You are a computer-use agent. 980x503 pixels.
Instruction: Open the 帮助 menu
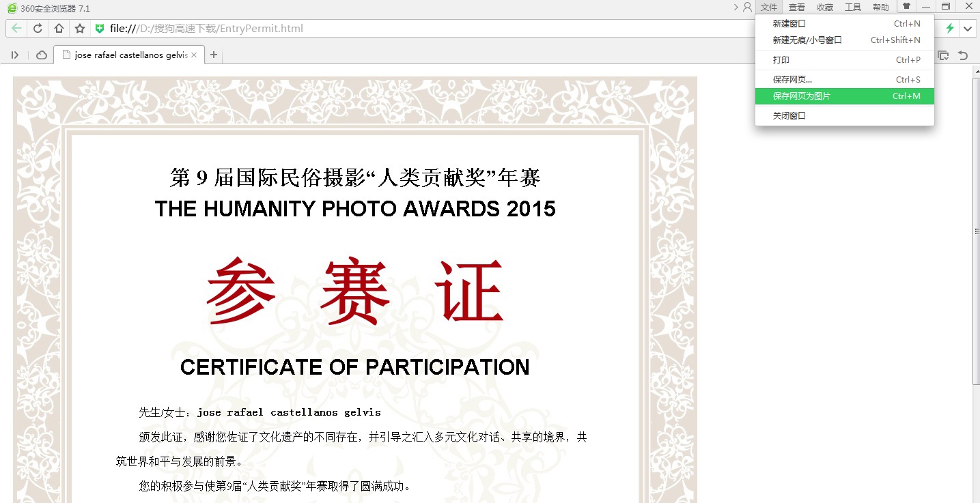click(881, 8)
